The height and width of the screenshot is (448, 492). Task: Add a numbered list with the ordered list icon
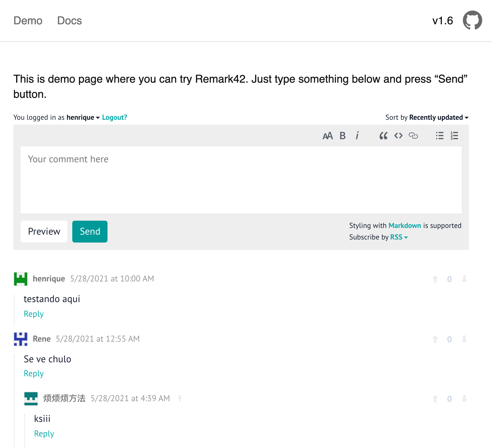coord(454,136)
